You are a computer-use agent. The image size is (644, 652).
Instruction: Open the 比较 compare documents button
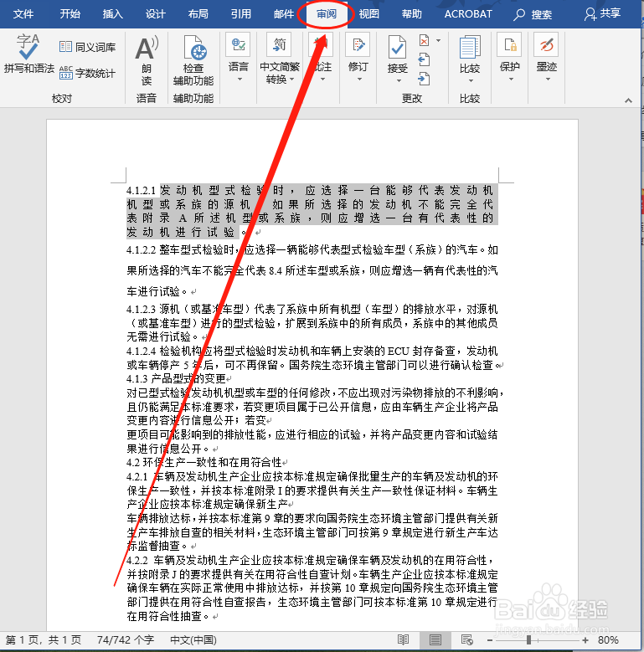(470, 59)
